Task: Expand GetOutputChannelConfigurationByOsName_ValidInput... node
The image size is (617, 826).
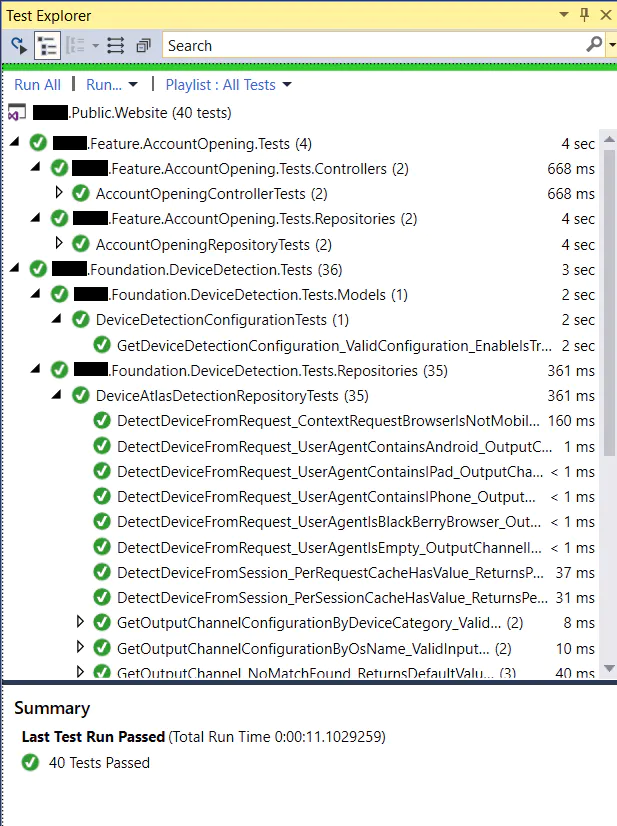Action: coord(80,647)
